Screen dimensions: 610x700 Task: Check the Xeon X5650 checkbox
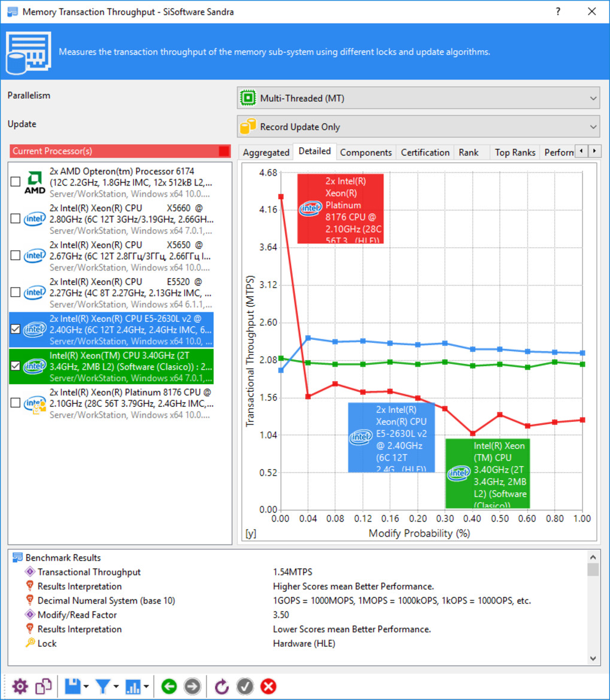[x=16, y=255]
